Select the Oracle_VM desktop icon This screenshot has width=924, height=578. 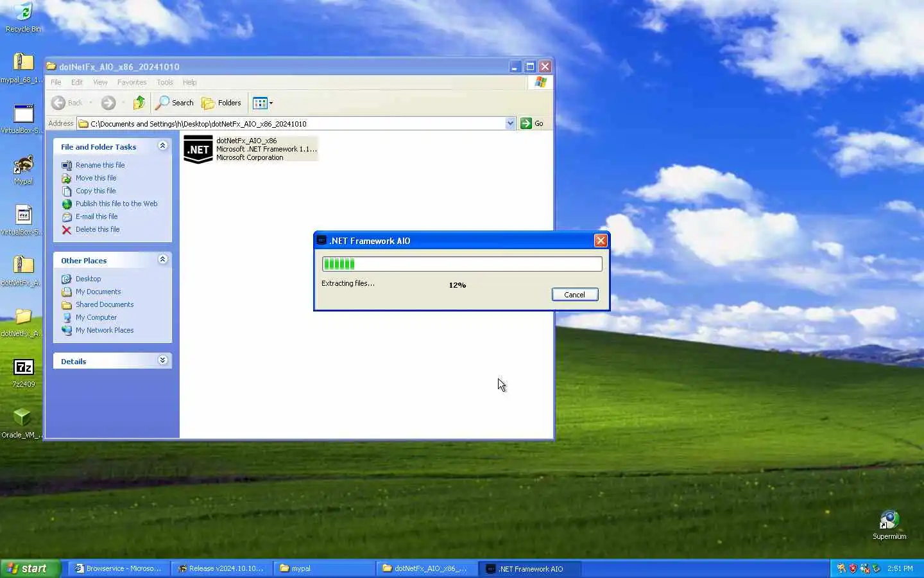pos(23,423)
